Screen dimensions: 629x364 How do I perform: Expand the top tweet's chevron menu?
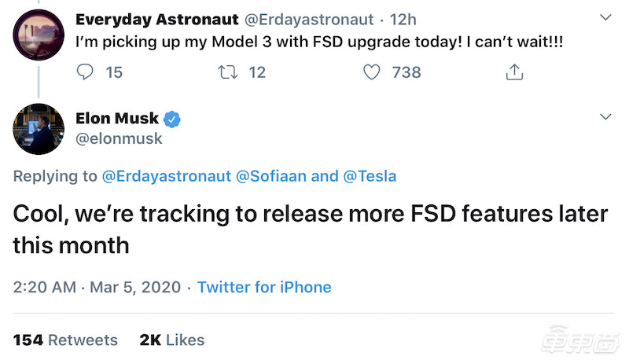pos(605,17)
